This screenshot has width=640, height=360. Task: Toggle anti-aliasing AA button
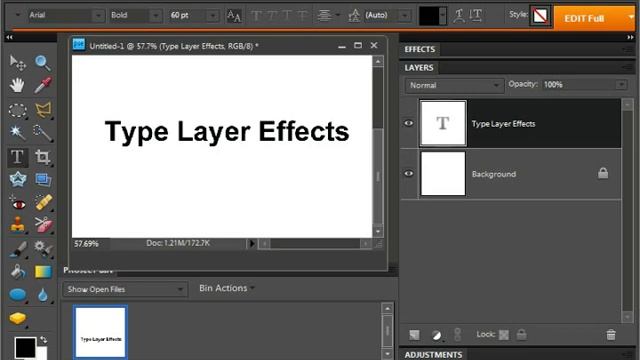pyautogui.click(x=233, y=16)
